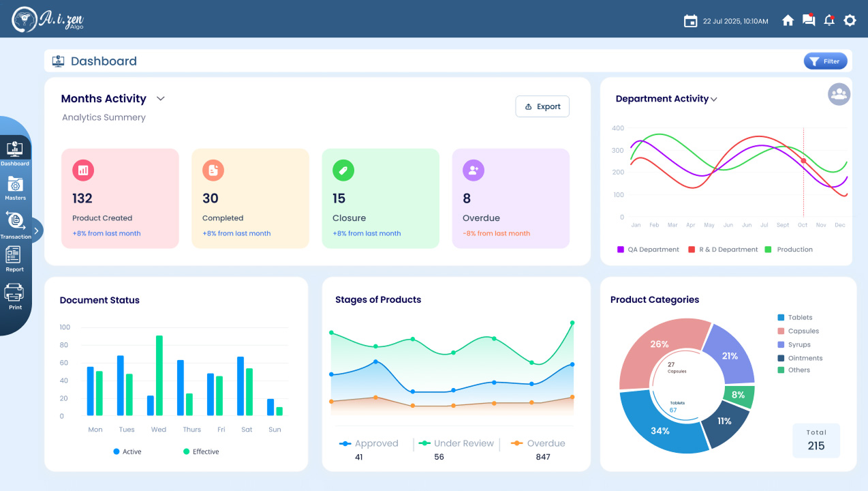868x491 pixels.
Task: Open the Department Activity dropdown arrow
Action: (x=714, y=100)
